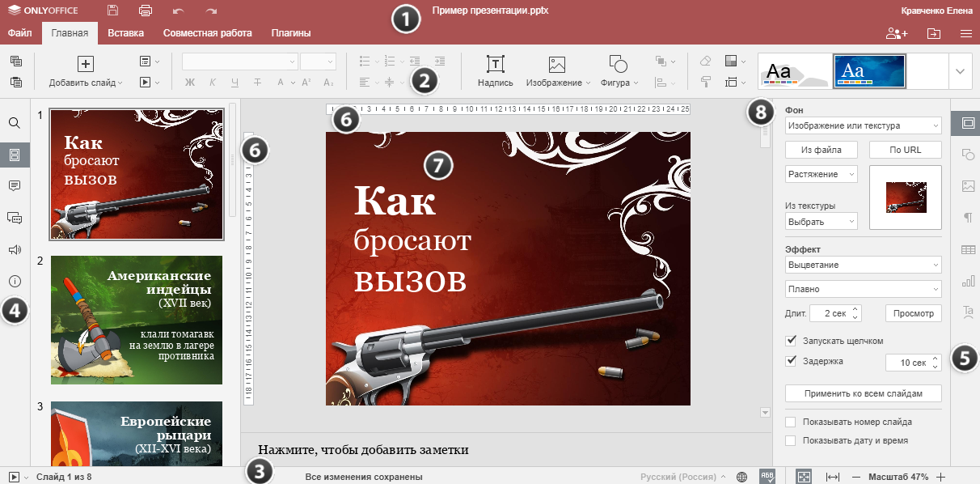Open the Совместная работа tab
980x484 pixels.
click(x=207, y=33)
